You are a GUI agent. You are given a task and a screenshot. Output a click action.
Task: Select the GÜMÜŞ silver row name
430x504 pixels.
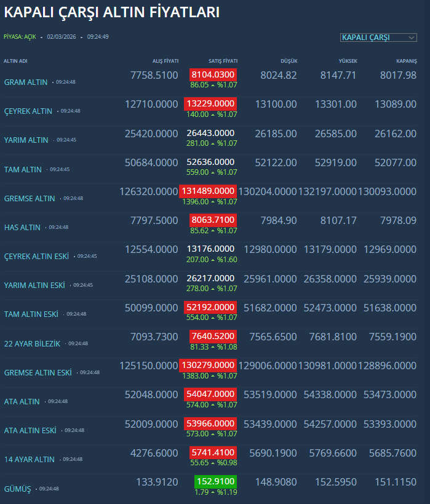17,489
